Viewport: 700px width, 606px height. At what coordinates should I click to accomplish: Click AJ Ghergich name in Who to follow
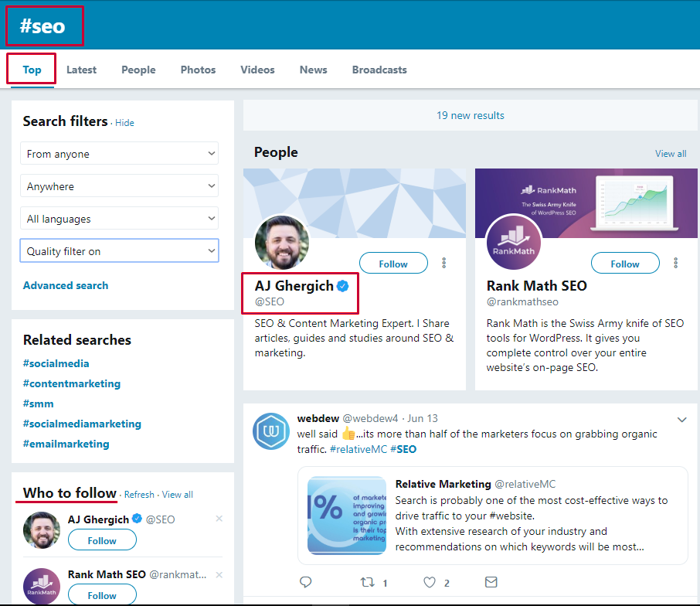tap(98, 519)
